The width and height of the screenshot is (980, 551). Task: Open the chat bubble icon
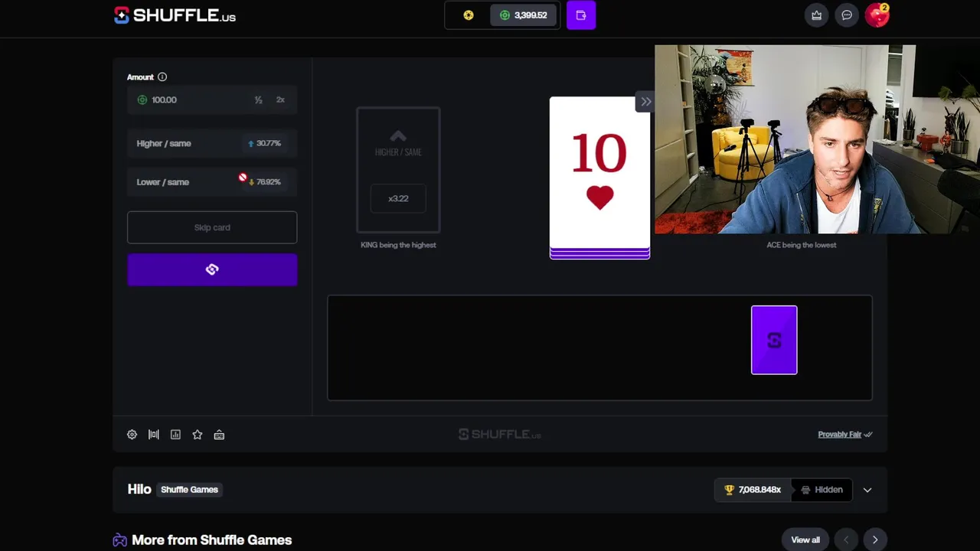pos(847,15)
